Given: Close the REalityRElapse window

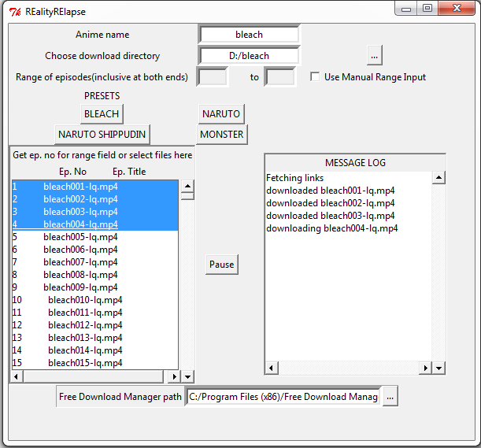Looking at the screenshot, I should click(457, 9).
